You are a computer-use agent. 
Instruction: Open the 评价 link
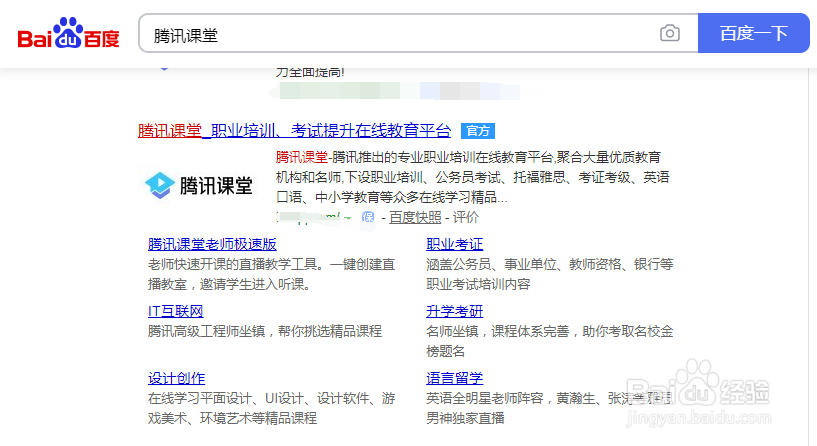click(x=465, y=217)
